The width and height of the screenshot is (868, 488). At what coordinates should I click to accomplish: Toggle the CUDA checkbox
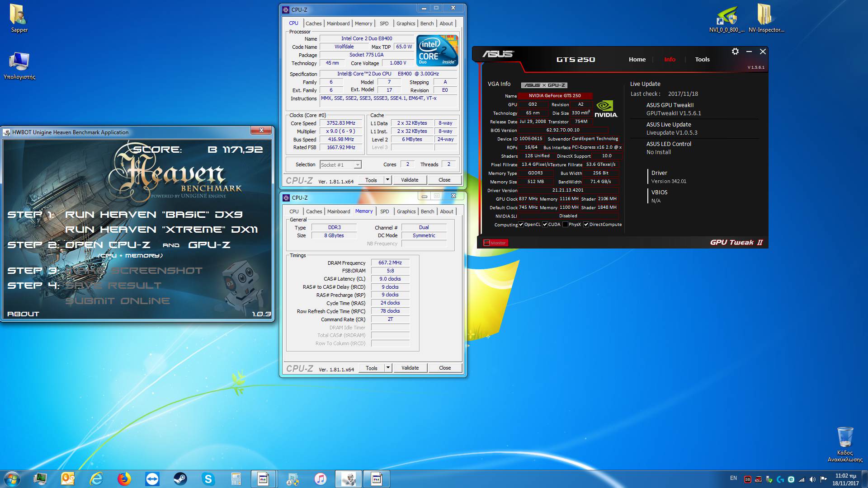tap(545, 225)
